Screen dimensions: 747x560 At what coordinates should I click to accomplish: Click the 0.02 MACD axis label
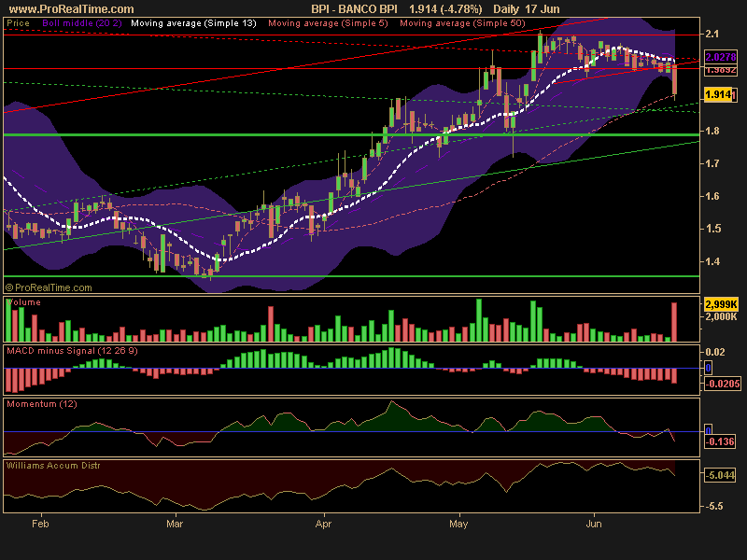[715, 353]
